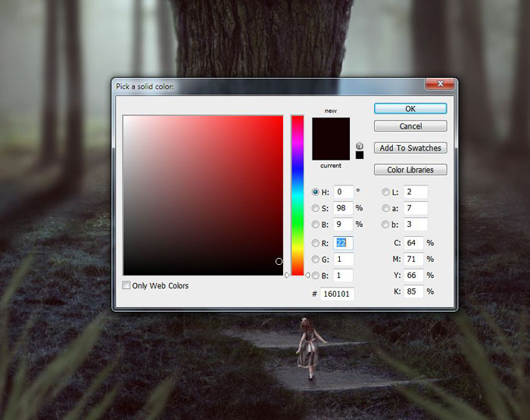Click the G value field
Screen dimensions: 530x420
(344, 259)
